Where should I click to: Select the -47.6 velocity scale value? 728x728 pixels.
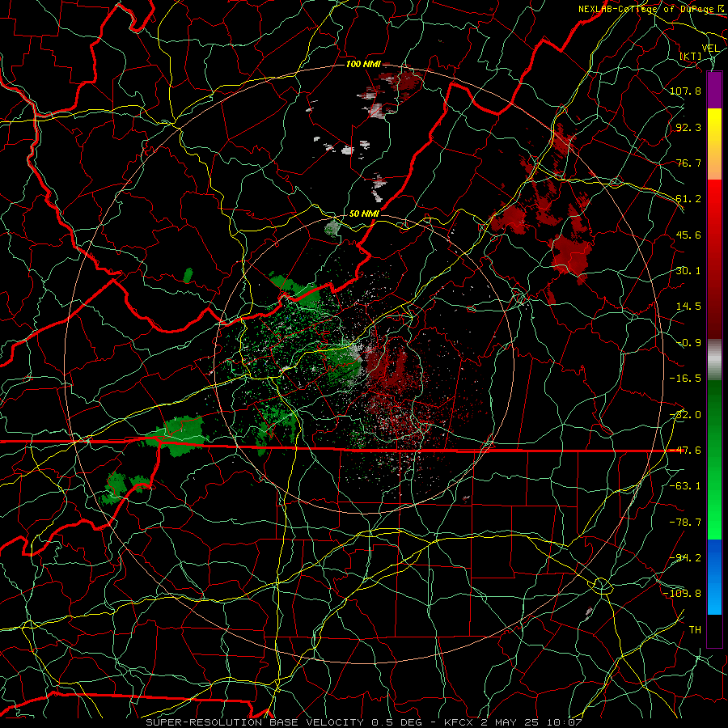[x=685, y=451]
